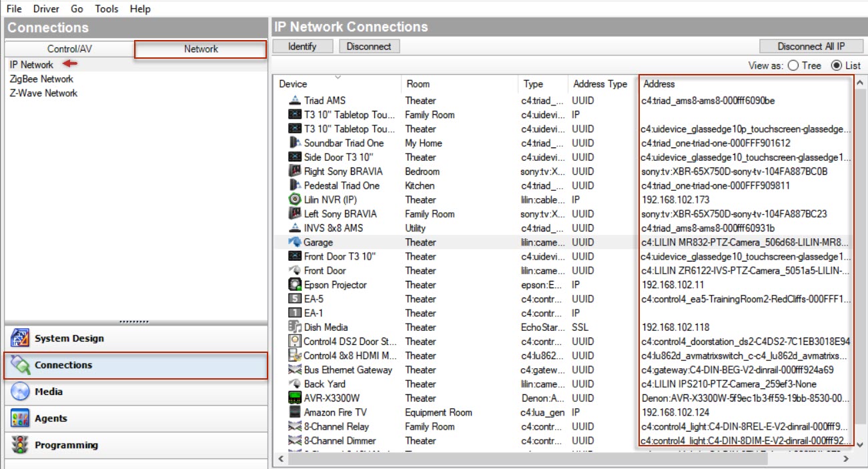This screenshot has height=469, width=868.
Task: Click the Epson Projector icon
Action: (295, 285)
